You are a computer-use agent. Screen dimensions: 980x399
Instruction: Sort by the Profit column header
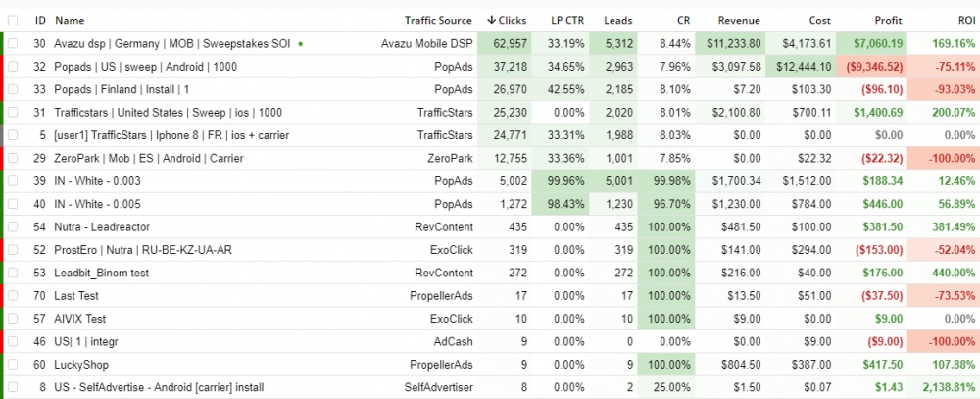point(888,20)
